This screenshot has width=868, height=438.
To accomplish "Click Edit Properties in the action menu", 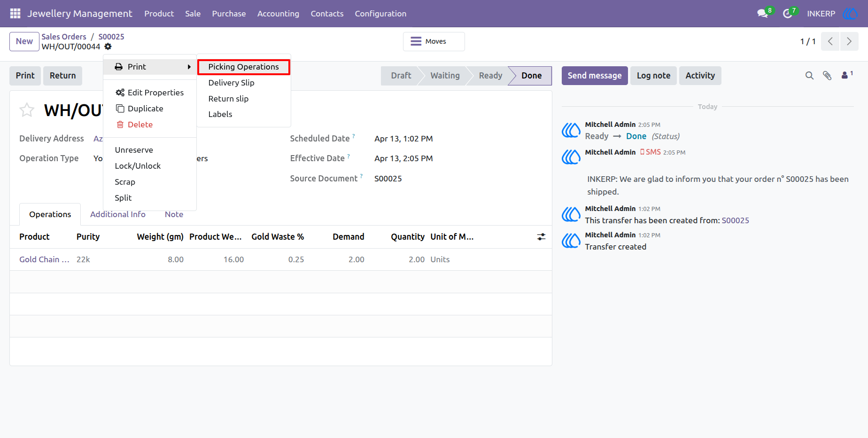I will (x=150, y=93).
